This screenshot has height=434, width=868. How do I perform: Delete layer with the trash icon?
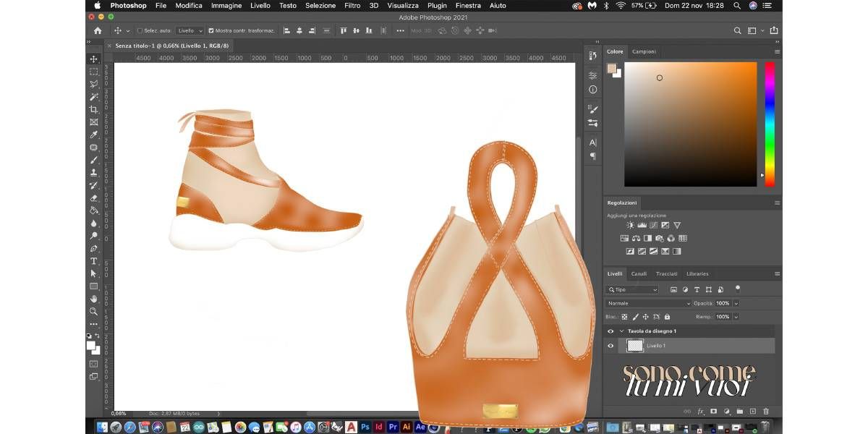coord(765,411)
